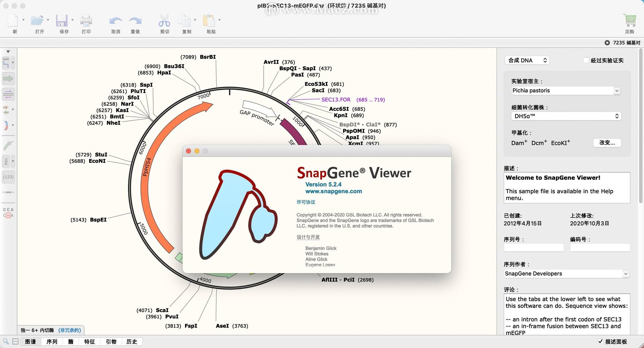This screenshot has height=348, width=644.
Task: Open the www.snapgene.com link
Action: 333,191
